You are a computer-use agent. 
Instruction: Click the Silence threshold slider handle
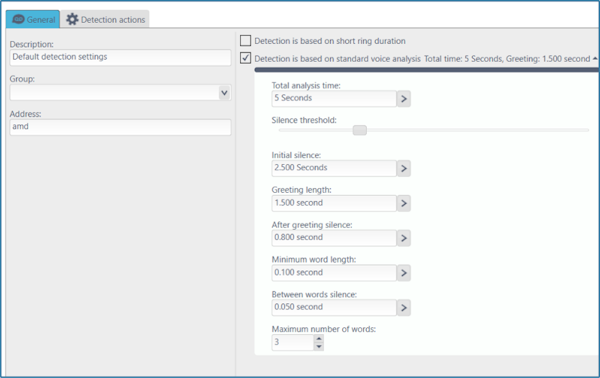click(360, 130)
